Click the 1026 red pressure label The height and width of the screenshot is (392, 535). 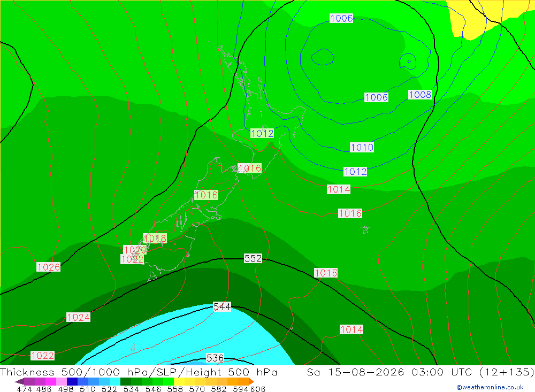click(x=49, y=267)
